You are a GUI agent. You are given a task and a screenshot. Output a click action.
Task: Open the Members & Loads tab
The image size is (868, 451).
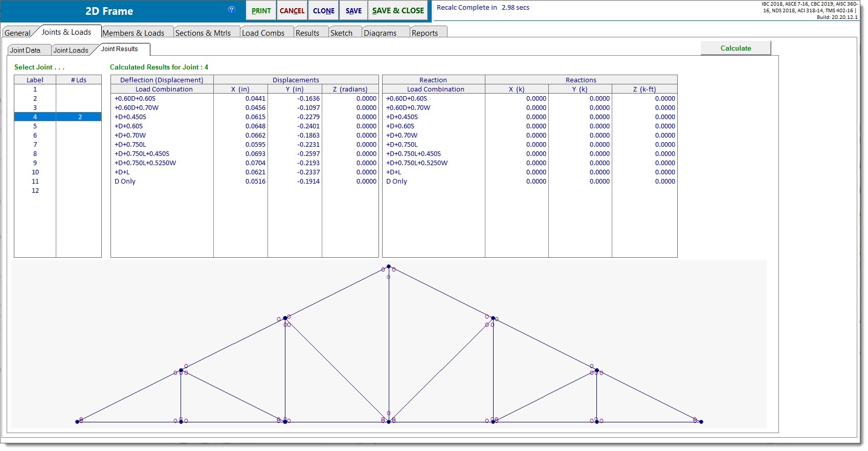point(133,33)
